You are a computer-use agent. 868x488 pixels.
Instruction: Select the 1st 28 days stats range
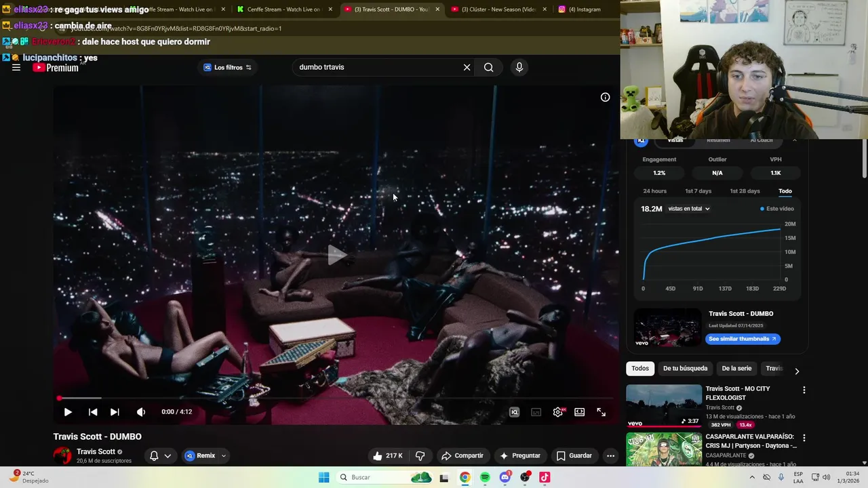pos(745,191)
